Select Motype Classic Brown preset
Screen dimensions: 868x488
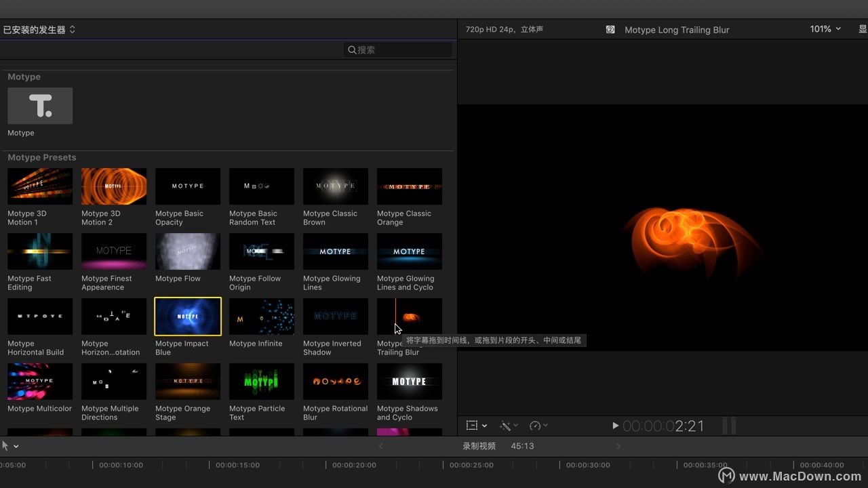tap(336, 186)
